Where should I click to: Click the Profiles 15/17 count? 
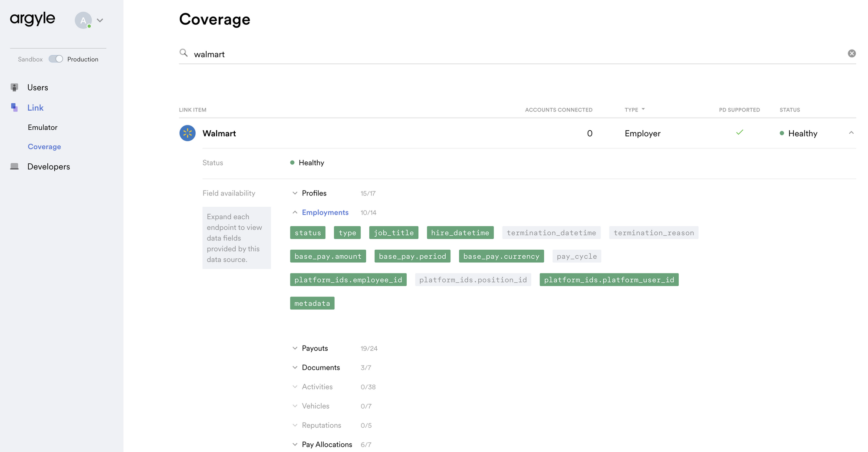[368, 194]
